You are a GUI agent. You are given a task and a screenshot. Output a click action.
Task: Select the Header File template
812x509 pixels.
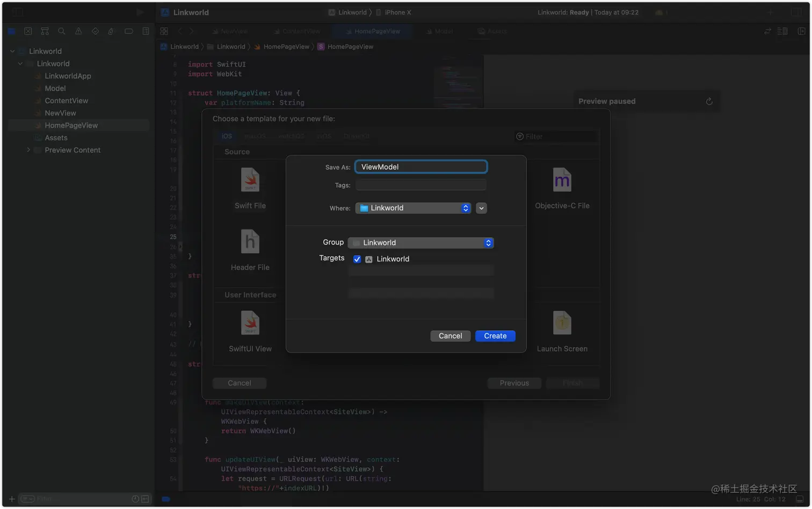[x=250, y=250]
